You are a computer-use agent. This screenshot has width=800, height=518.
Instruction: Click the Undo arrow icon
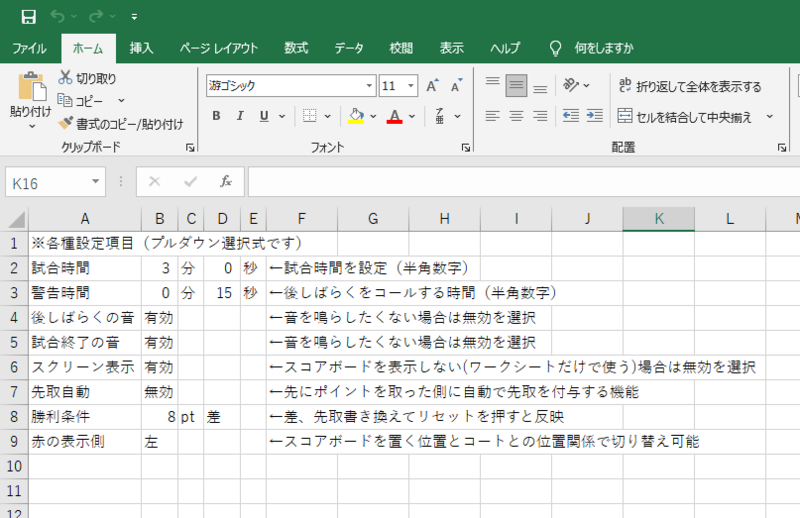[58, 16]
